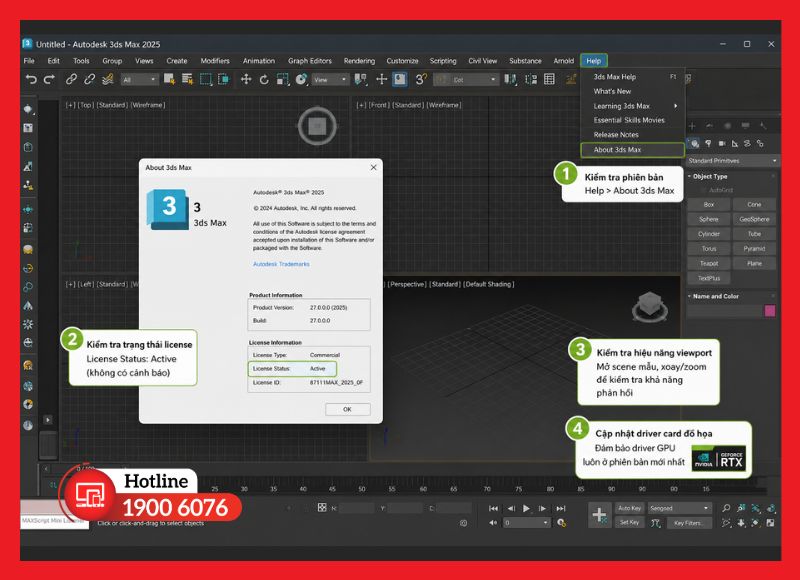Activate the Select and Rotate tool
Screen dimensions: 800x580
point(264,79)
